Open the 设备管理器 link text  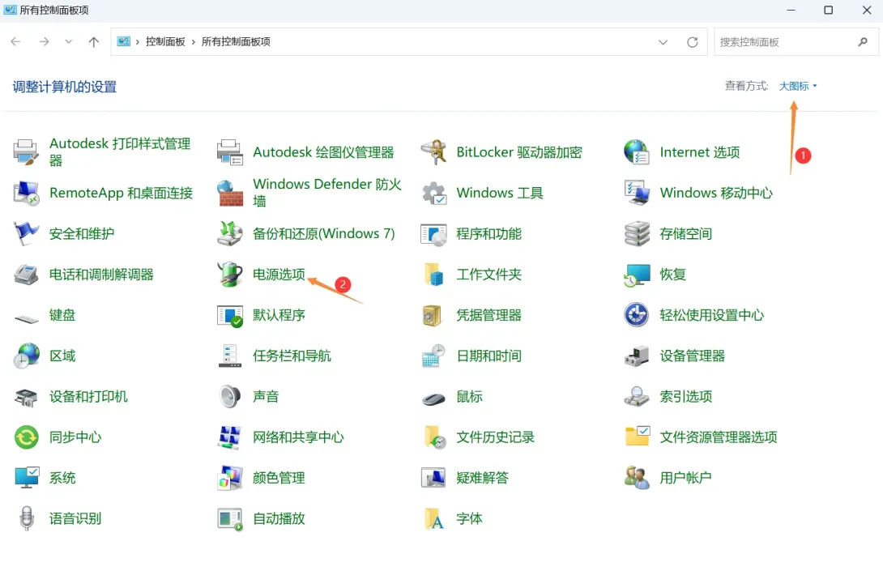(692, 356)
